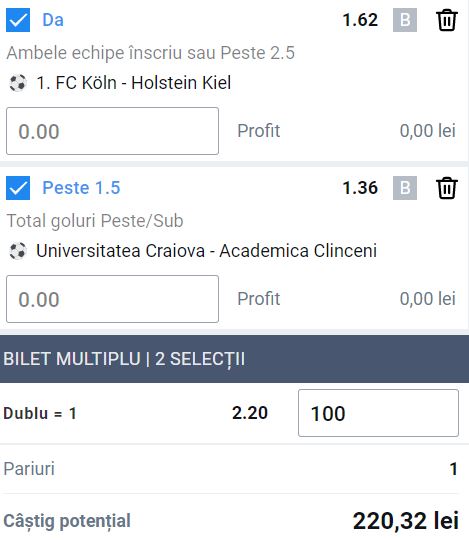Click the football icon beside 1. FC Köln
Screen dimensions: 469x540
18,83
